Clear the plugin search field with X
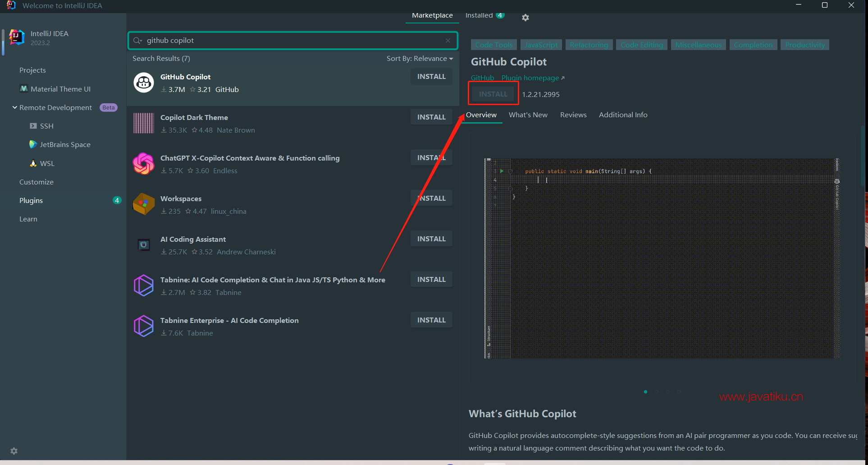Viewport: 868px width, 465px height. click(448, 41)
